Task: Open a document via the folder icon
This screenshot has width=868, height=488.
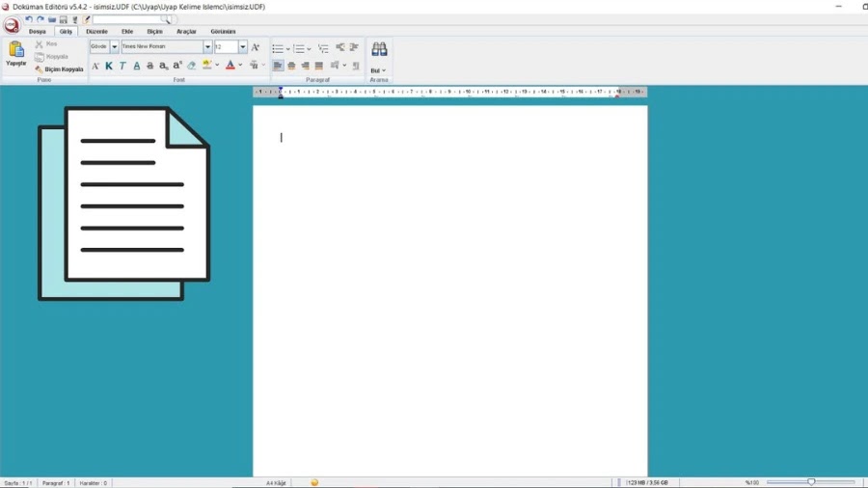Action: (52, 19)
